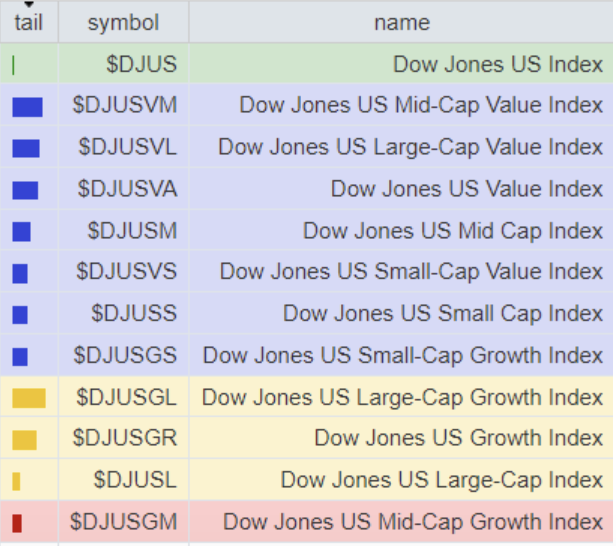Click the blue tail bar for $DJUSVL
616x546 pixels.
click(26, 148)
